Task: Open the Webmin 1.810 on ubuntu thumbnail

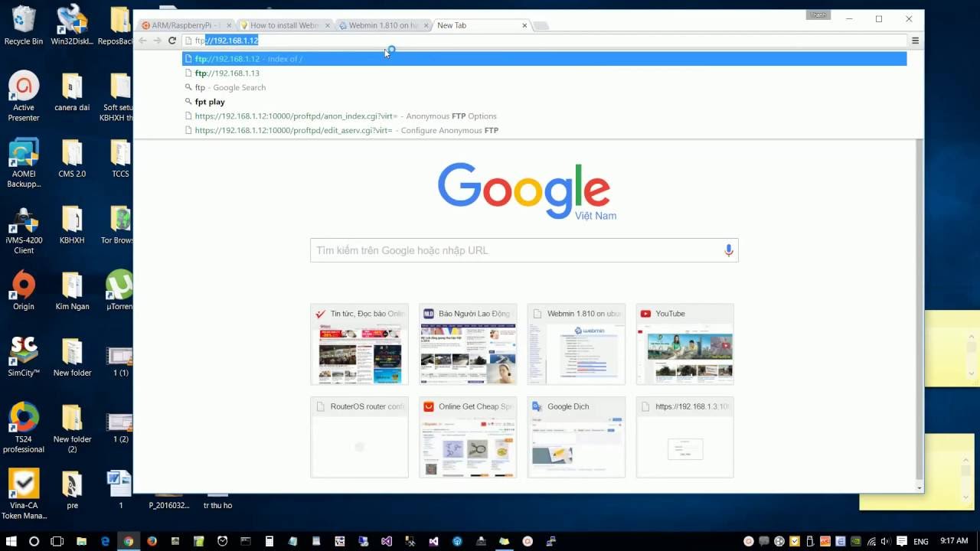Action: [577, 344]
